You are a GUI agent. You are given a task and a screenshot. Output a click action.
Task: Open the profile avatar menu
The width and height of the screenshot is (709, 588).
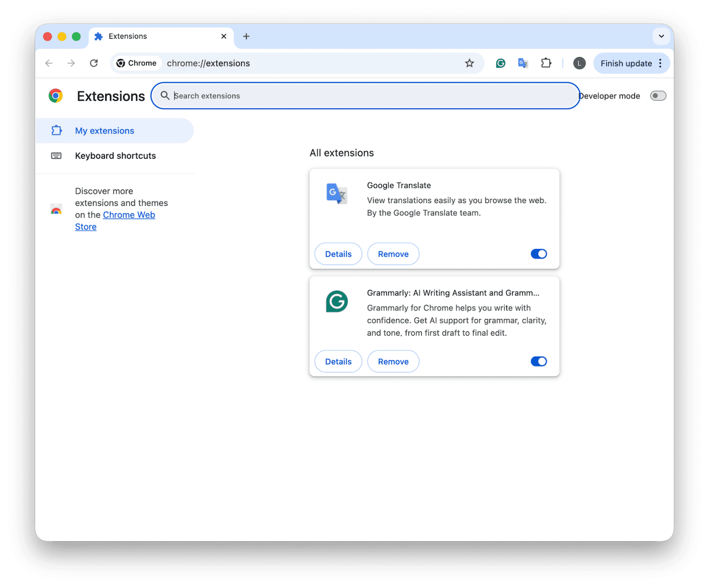coord(579,63)
